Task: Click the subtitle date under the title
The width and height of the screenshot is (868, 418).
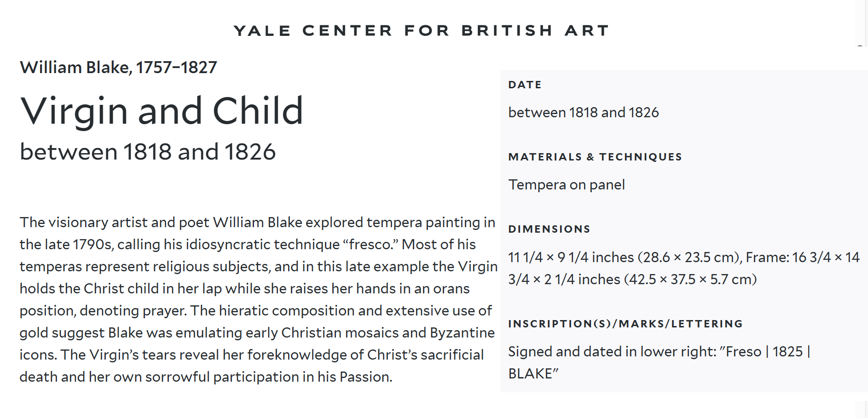Action: pos(148,152)
